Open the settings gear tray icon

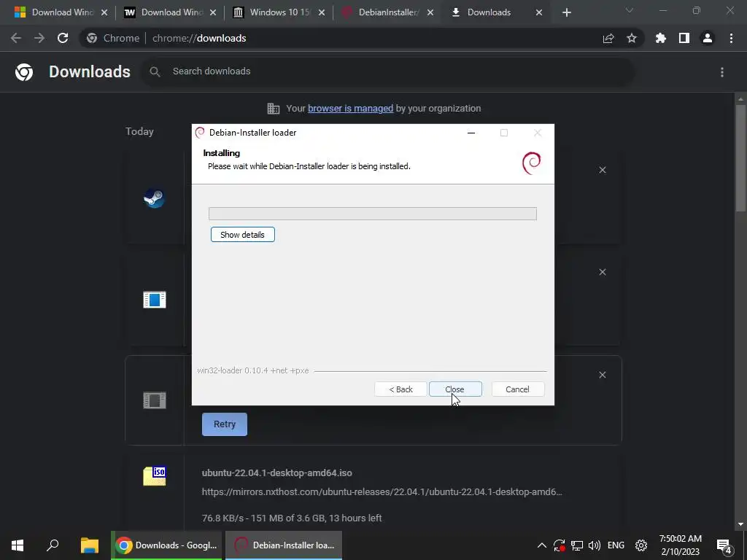coord(641,545)
